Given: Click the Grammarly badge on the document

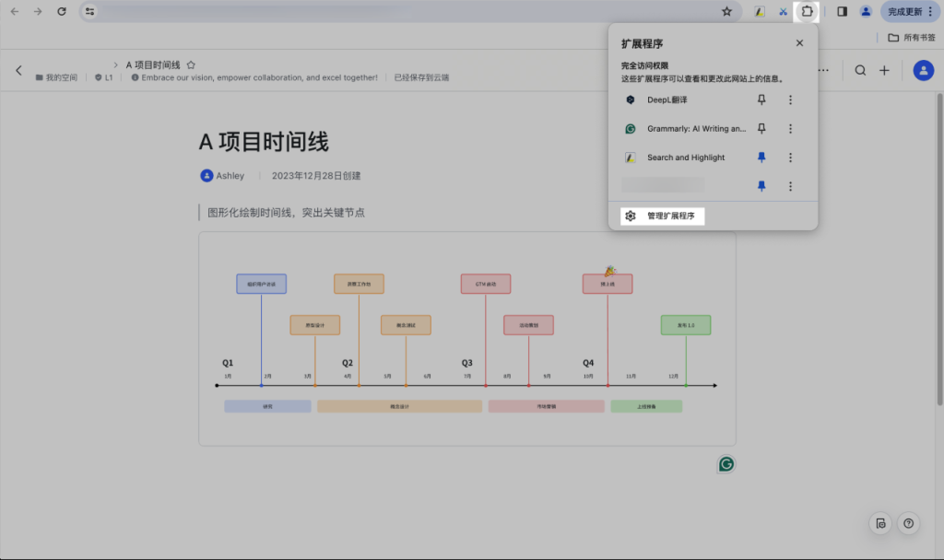Looking at the screenshot, I should [726, 464].
